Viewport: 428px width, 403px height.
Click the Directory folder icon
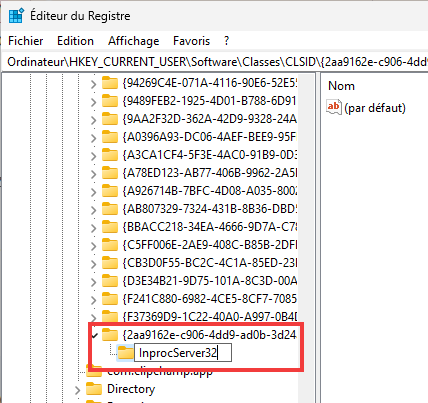pos(94,389)
